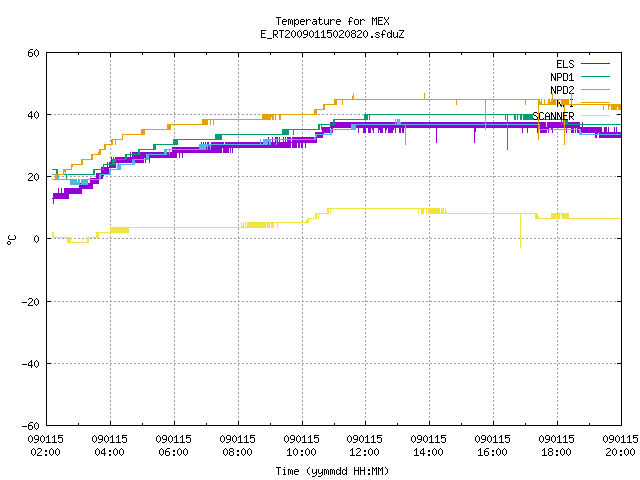640x480 pixels.
Task: Click the blue NPD2 legend line sample
Action: click(x=595, y=89)
